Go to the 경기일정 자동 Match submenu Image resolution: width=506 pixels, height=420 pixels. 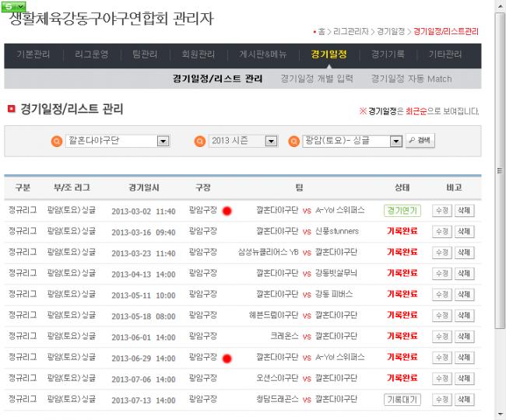click(x=412, y=79)
